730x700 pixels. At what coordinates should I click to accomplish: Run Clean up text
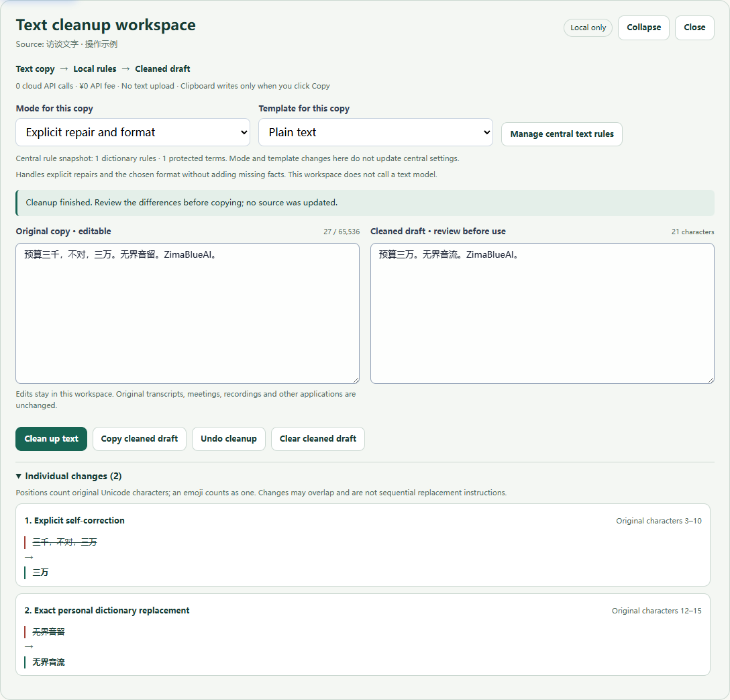[x=51, y=439]
